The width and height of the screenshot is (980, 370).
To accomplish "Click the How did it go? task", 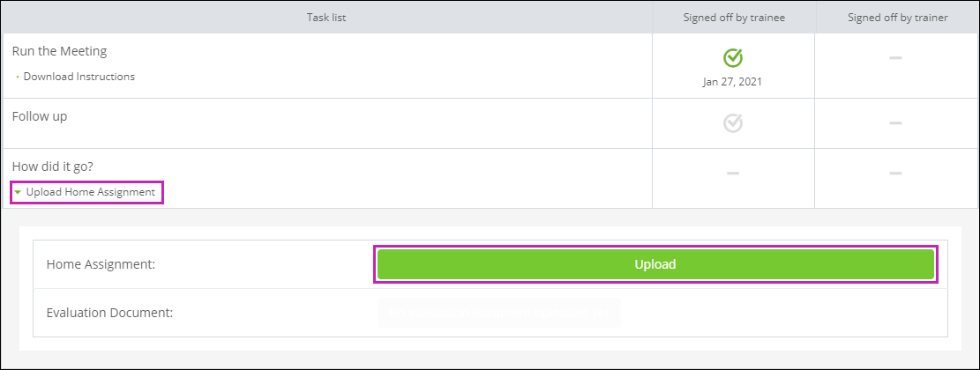I will [53, 166].
